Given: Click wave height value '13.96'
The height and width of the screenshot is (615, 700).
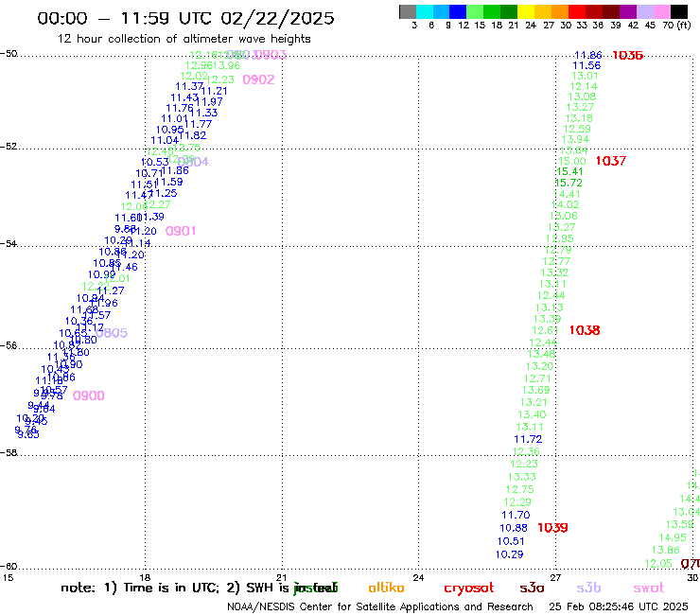Looking at the screenshot, I should pos(227,65).
